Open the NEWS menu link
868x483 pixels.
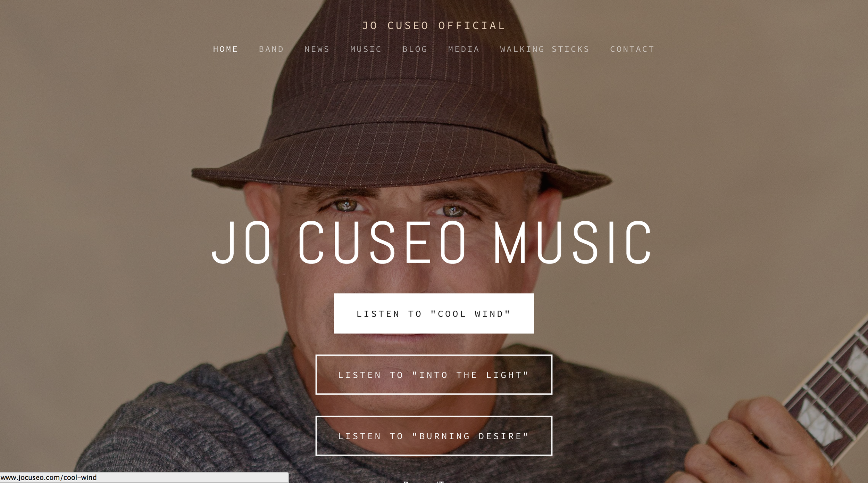pos(317,49)
